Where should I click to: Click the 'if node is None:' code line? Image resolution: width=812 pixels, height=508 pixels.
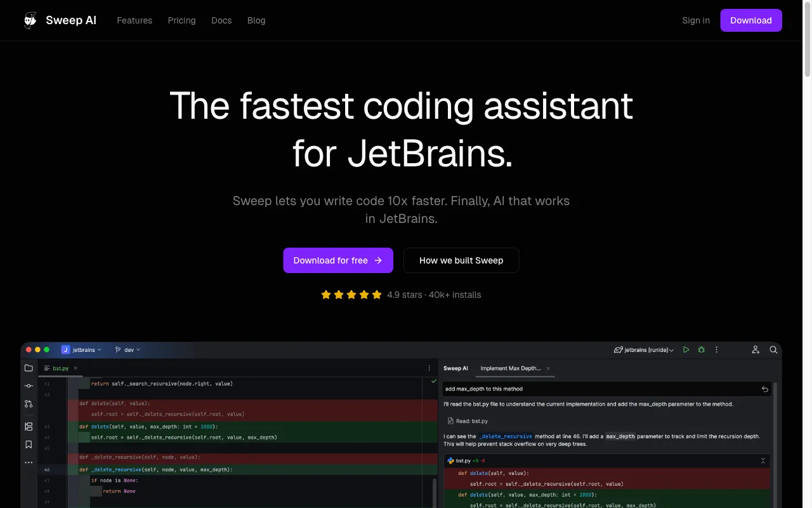[x=114, y=481]
